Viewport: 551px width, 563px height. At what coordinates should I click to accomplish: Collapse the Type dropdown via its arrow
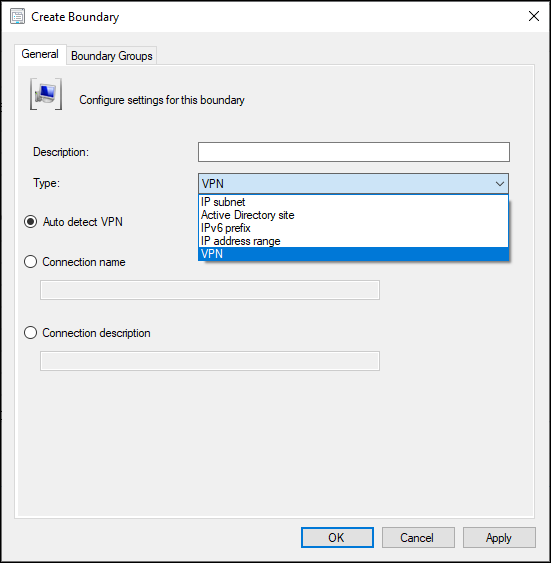[x=499, y=184]
